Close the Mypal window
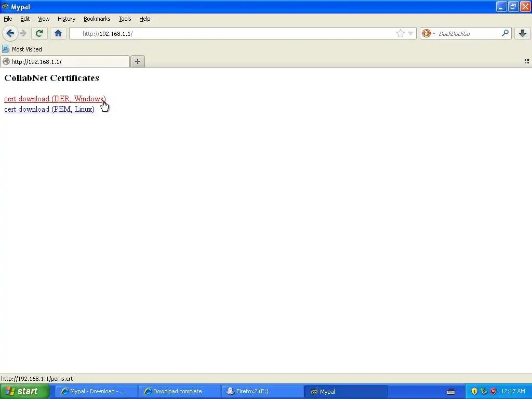The width and height of the screenshot is (532, 399). point(525,6)
